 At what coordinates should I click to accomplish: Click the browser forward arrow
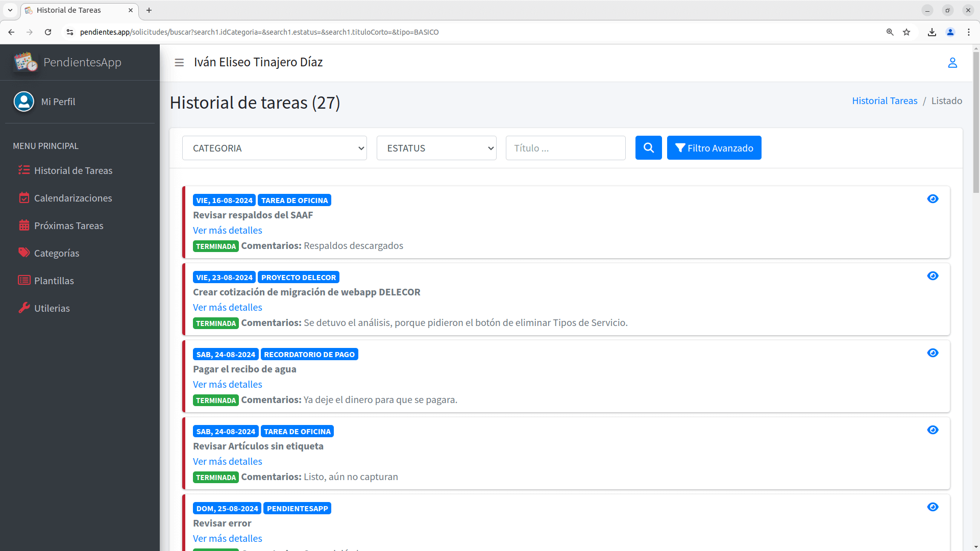click(30, 32)
